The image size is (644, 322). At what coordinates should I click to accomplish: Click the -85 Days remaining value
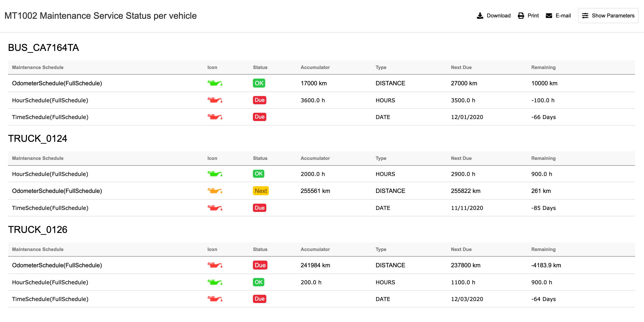click(x=544, y=208)
